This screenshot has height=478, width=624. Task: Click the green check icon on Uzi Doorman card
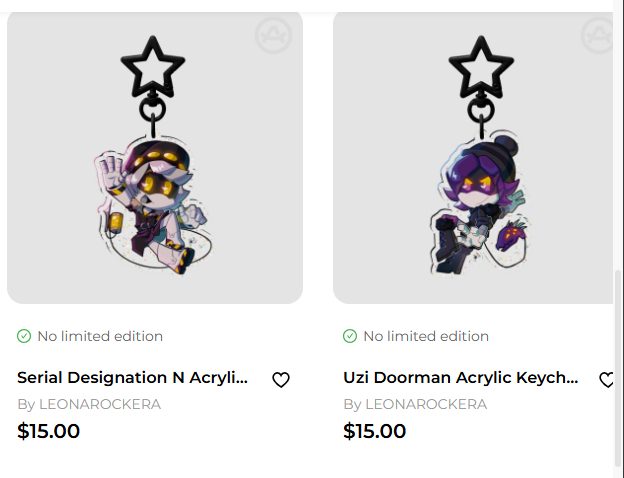click(350, 336)
